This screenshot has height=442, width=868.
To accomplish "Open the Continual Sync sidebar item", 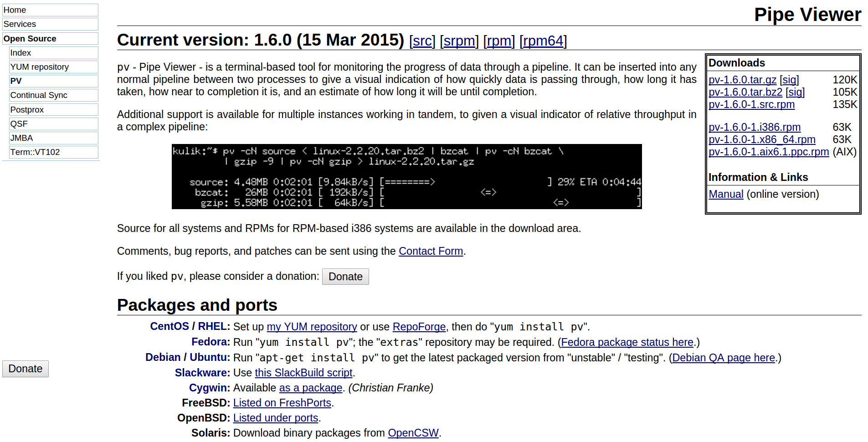I will click(x=53, y=95).
